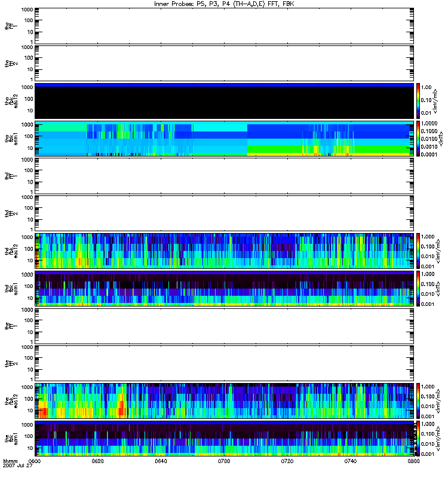Viewport: 448px width, 478px height.
Task: Click the '1.0000' color bar value
Action: (x=429, y=124)
